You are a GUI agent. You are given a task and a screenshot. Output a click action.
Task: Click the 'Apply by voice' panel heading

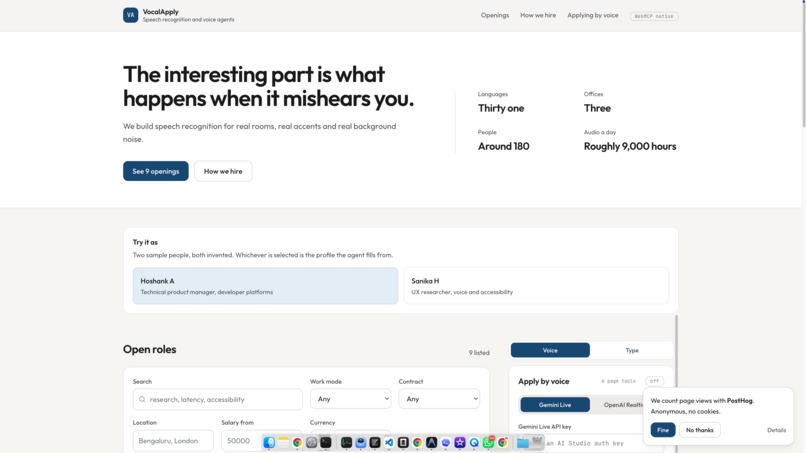click(x=543, y=381)
